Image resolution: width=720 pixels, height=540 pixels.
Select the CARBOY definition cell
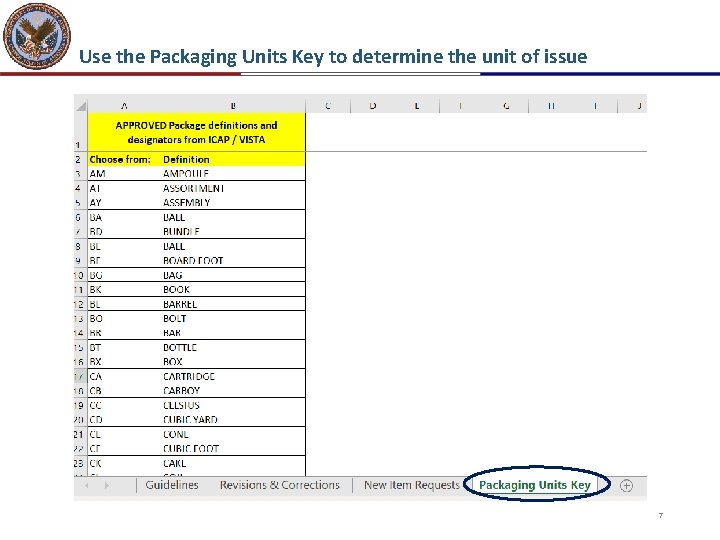point(233,391)
